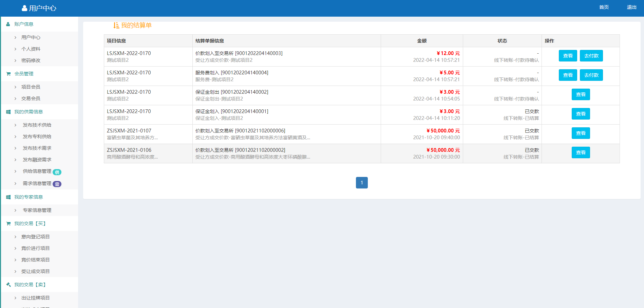Click 我的结算单 page title
This screenshot has width=644, height=308.
[x=136, y=25]
